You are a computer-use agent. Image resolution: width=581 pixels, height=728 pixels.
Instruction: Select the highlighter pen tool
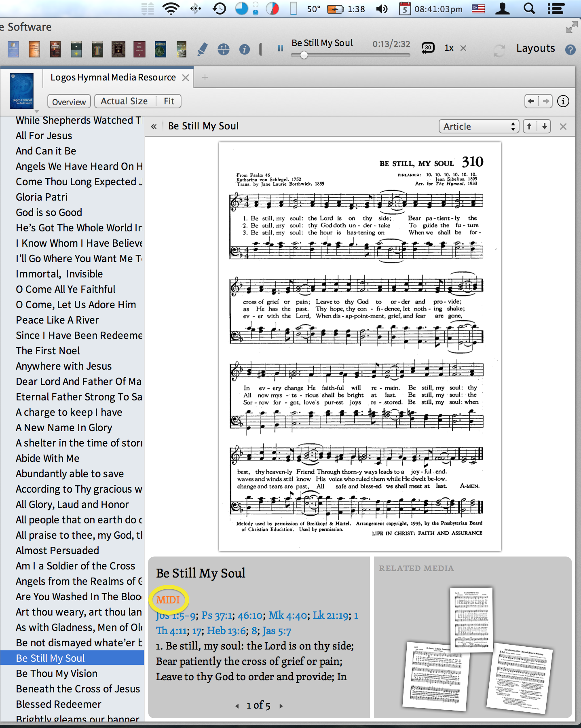click(203, 49)
